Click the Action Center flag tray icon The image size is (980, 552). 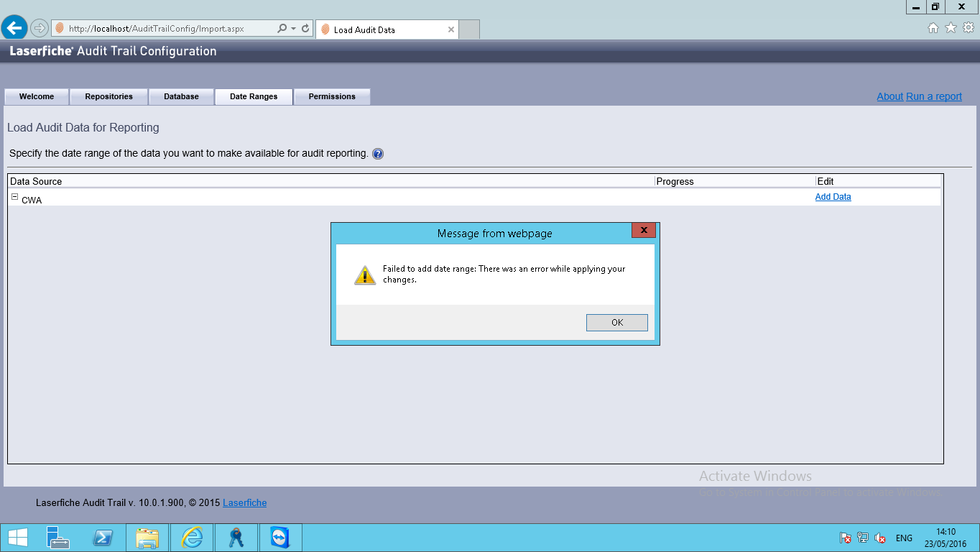pos(846,538)
